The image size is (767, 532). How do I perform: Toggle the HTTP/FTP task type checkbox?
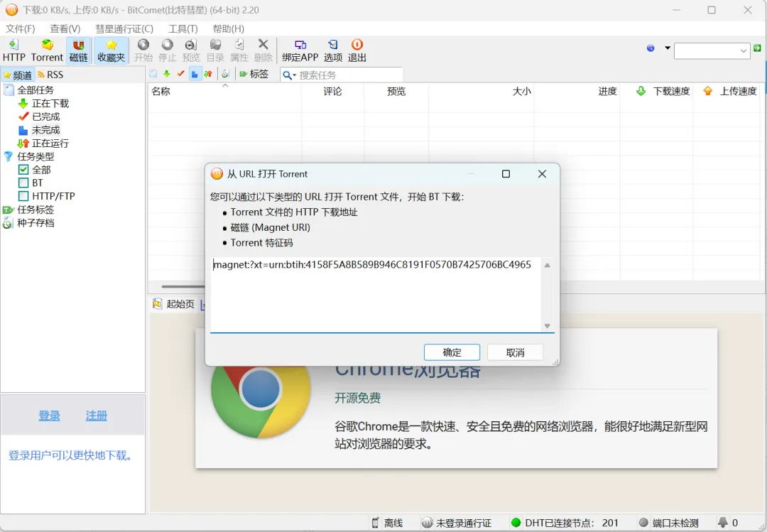pyautogui.click(x=23, y=196)
